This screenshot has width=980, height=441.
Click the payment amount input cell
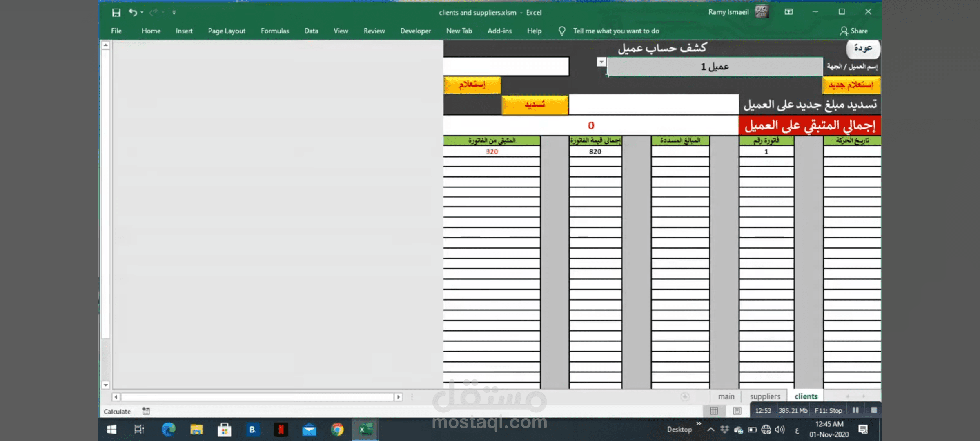pos(654,105)
